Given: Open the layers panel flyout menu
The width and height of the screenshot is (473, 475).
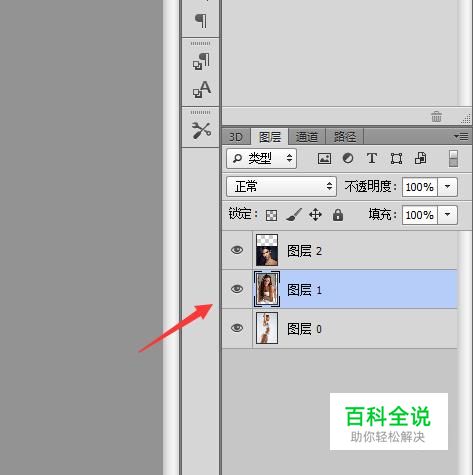Looking at the screenshot, I should pos(461,136).
